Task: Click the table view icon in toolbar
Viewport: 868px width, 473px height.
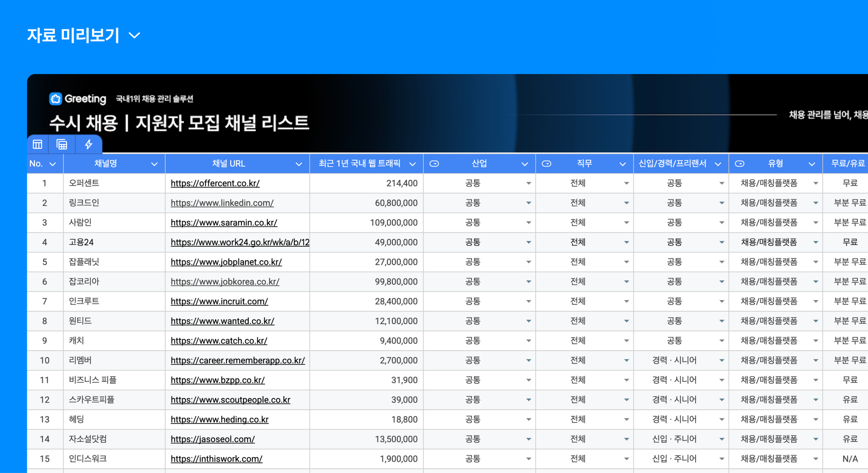Action: tap(38, 144)
